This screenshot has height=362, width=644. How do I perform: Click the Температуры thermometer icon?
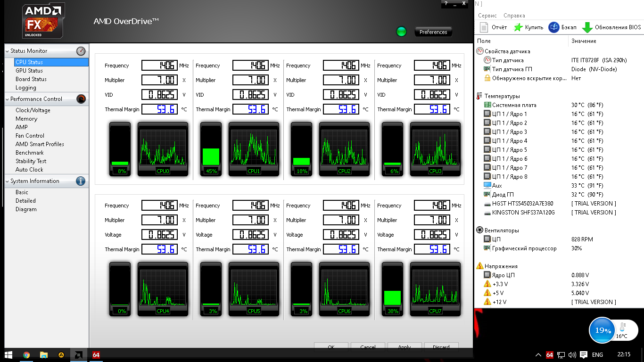pos(480,96)
